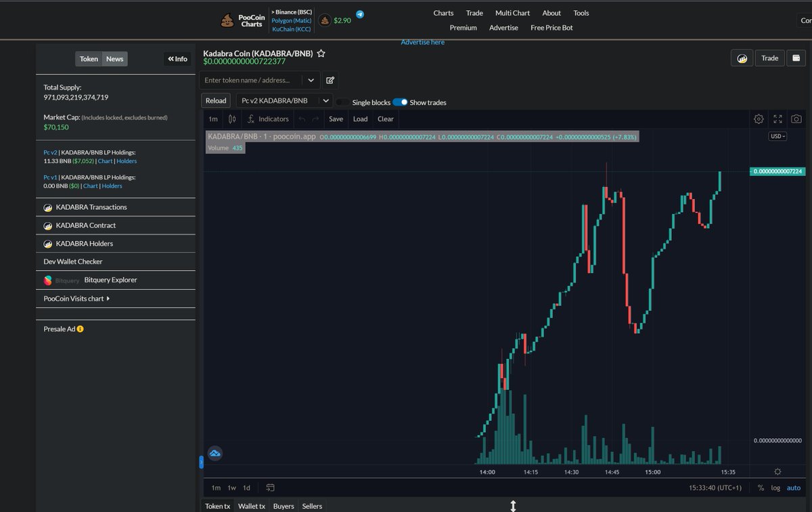Open KADABRA Contract link

pyautogui.click(x=86, y=226)
